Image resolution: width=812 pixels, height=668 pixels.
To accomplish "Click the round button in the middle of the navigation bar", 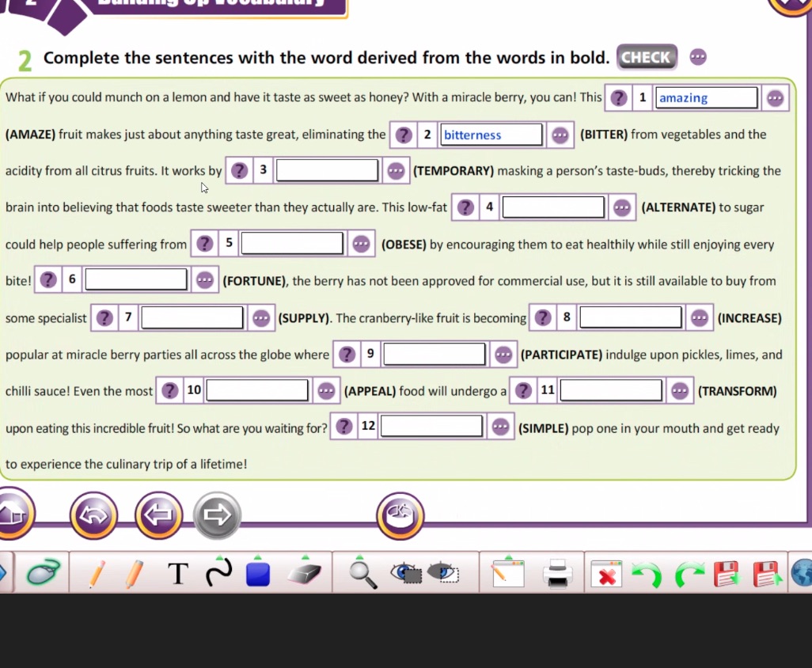I will pos(400,516).
